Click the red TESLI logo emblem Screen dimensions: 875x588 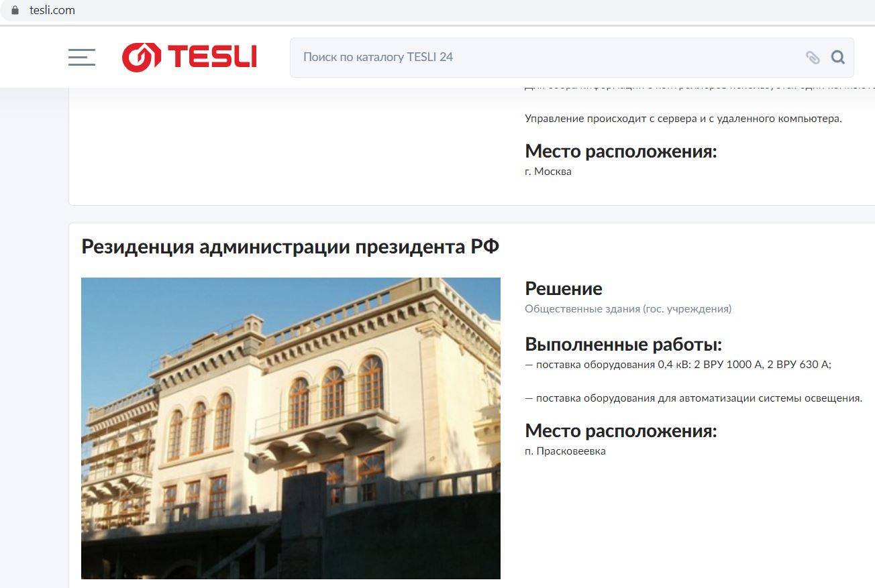[141, 57]
